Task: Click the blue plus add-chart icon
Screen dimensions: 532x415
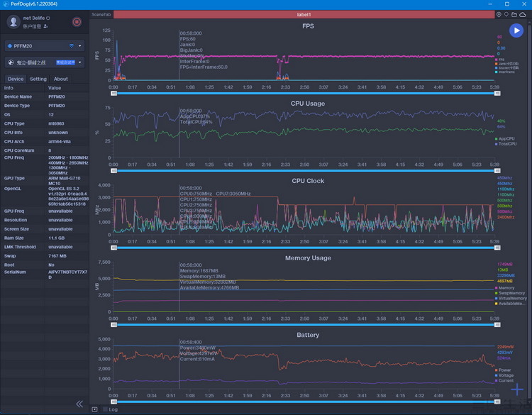Action: [x=517, y=389]
